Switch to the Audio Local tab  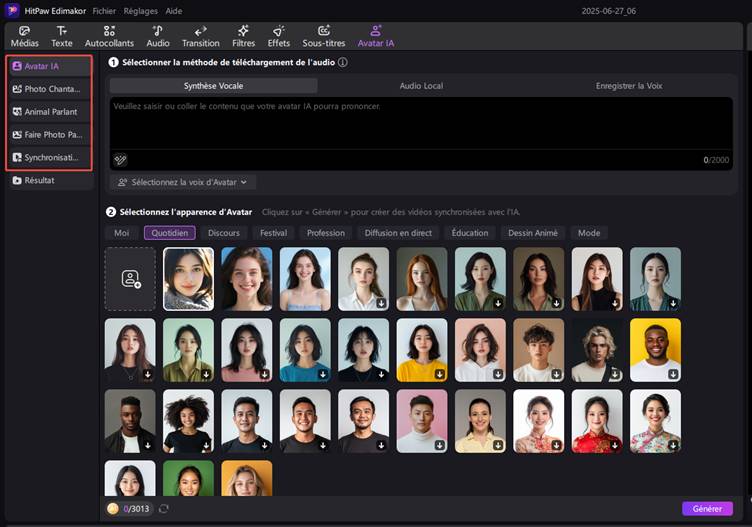421,86
